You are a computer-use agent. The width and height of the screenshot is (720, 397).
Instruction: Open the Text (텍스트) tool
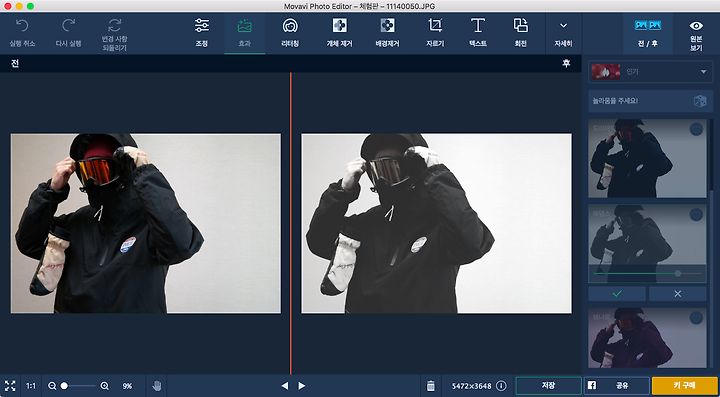tap(478, 33)
